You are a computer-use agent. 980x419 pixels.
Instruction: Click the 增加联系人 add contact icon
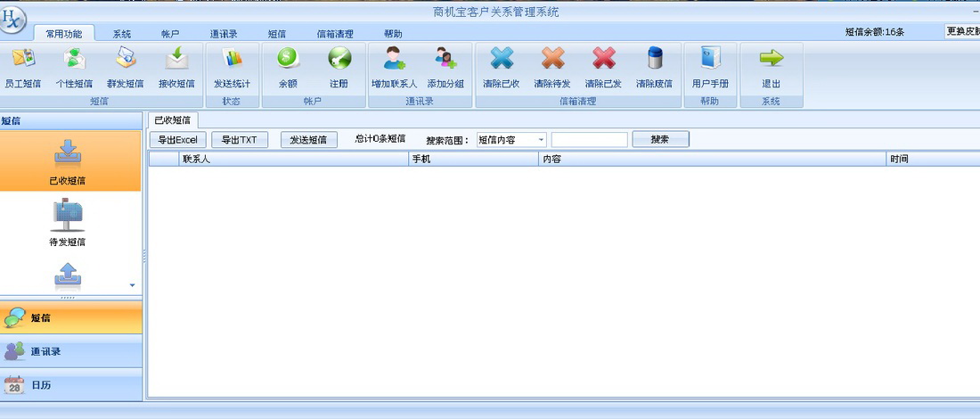(395, 58)
